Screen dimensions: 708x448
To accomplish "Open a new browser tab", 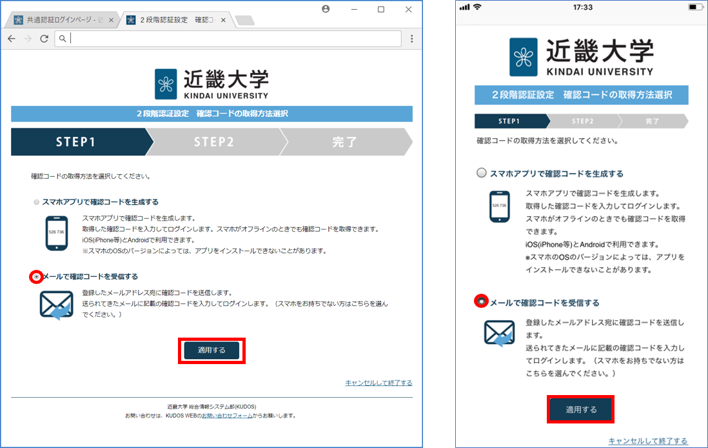I will 245,20.
